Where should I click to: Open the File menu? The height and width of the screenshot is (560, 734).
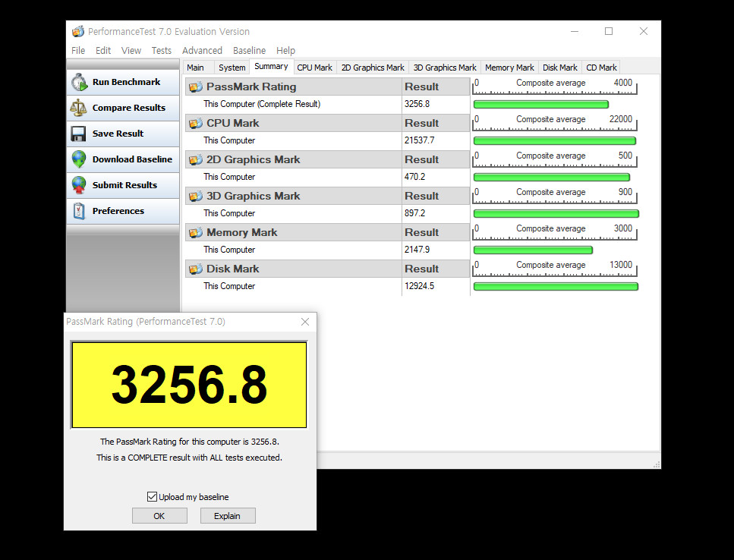78,51
